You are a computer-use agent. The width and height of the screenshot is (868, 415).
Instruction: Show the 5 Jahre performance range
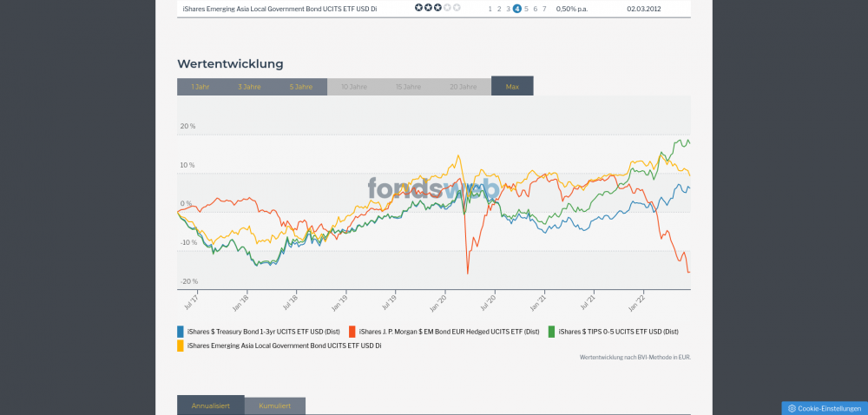(x=301, y=87)
